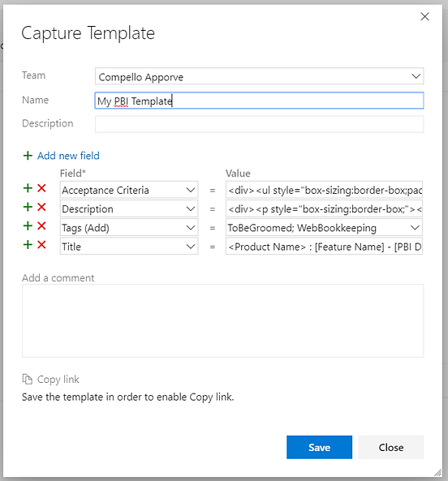Click the Title value with <Product Name>
The width and height of the screenshot is (448, 481).
click(324, 247)
